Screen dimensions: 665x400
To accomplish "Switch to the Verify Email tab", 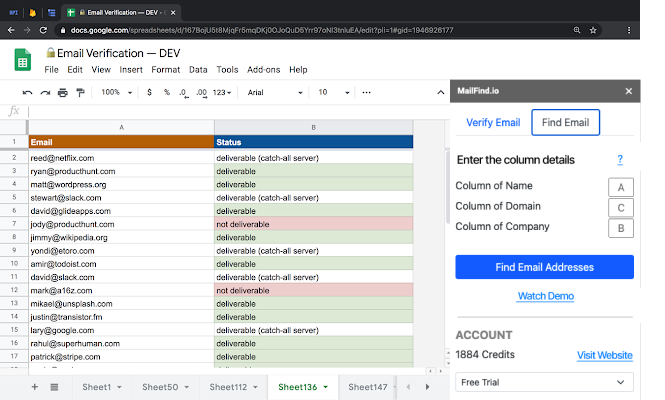I will click(493, 123).
